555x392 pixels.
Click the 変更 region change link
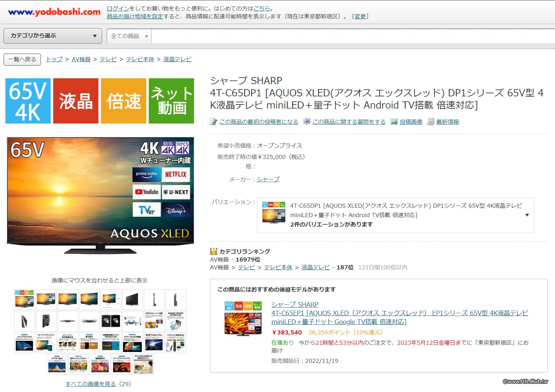coord(360,16)
